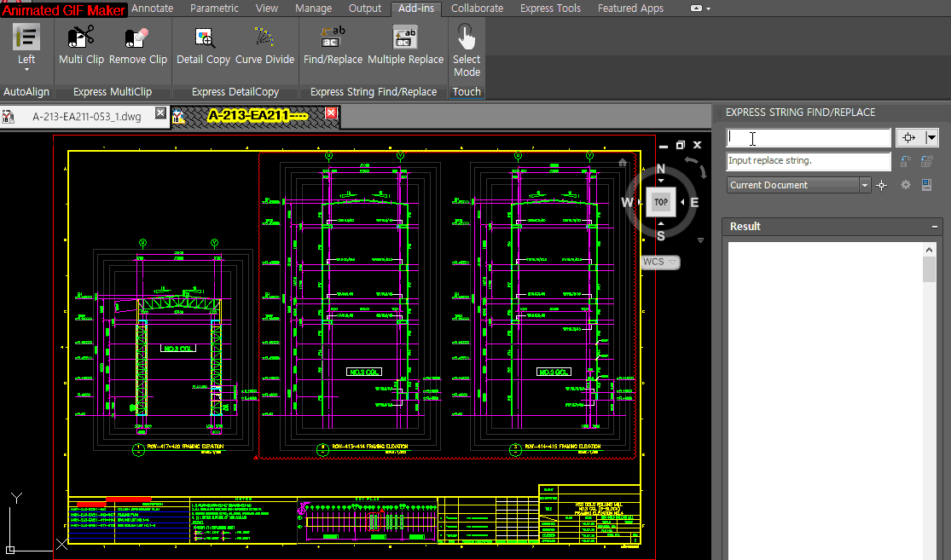
Task: Open the Express Tools ribbon tab
Action: pos(550,9)
